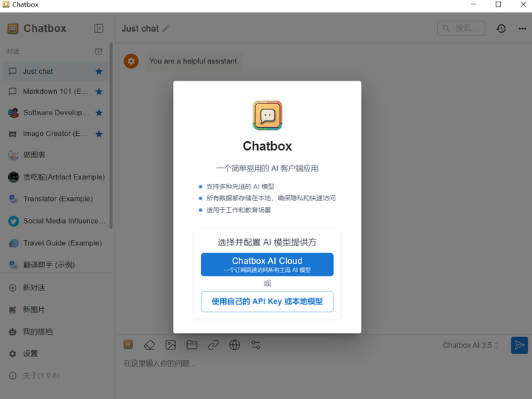532x399 pixels.
Task: Open the 翻译助手 (示例) conversation
Action: [56, 265]
